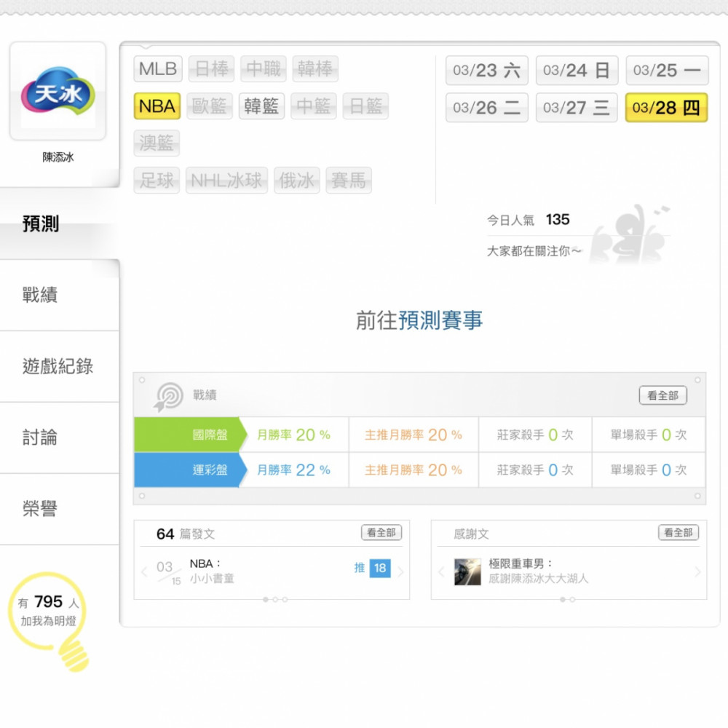
Task: Select the 中職 league filter
Action: (264, 68)
